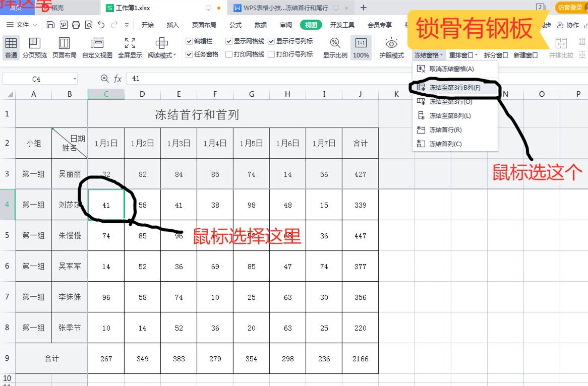This screenshot has width=588, height=386.
Task: Select cell C4 containing value 41
Action: click(x=106, y=205)
